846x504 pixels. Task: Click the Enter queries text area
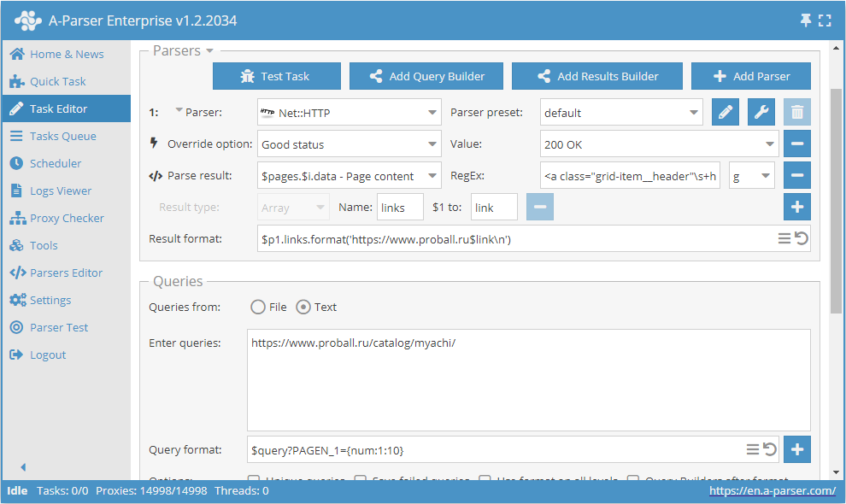(528, 380)
